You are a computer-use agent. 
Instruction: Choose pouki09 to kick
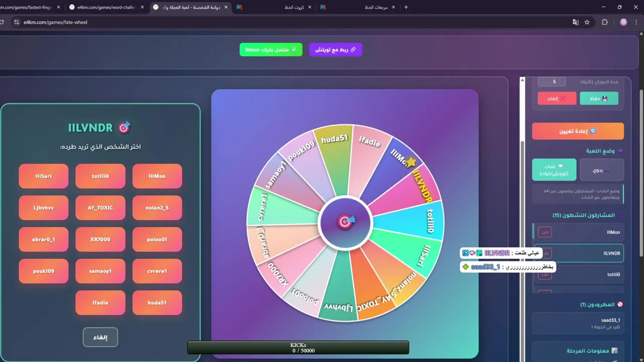click(44, 271)
